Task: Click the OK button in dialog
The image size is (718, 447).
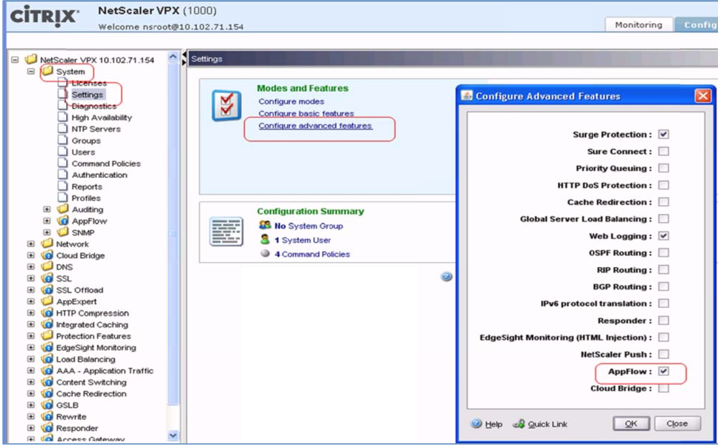Action: (631, 424)
